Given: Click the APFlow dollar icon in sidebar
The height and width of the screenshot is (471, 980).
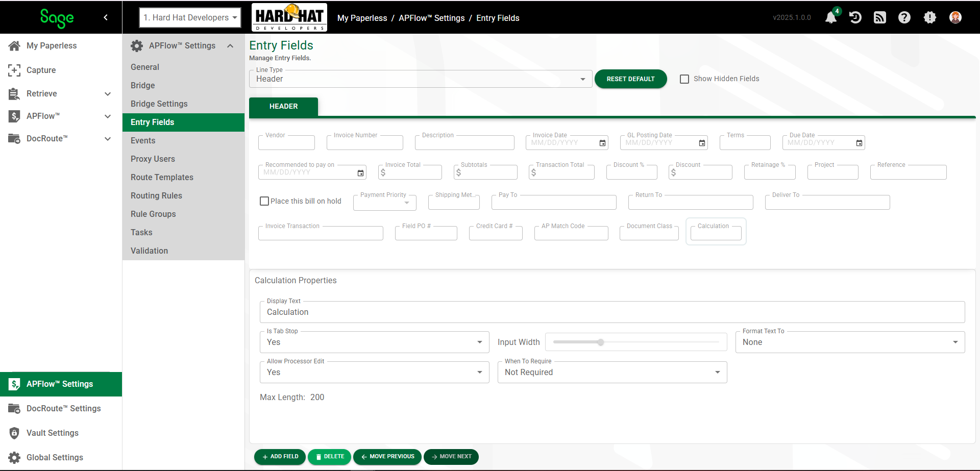Looking at the screenshot, I should pyautogui.click(x=14, y=116).
